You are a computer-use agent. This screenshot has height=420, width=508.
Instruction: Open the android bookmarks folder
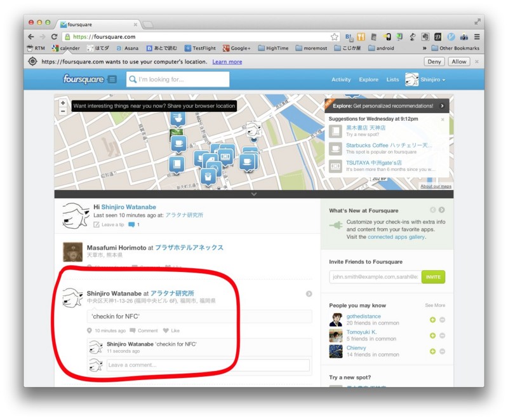tap(381, 48)
